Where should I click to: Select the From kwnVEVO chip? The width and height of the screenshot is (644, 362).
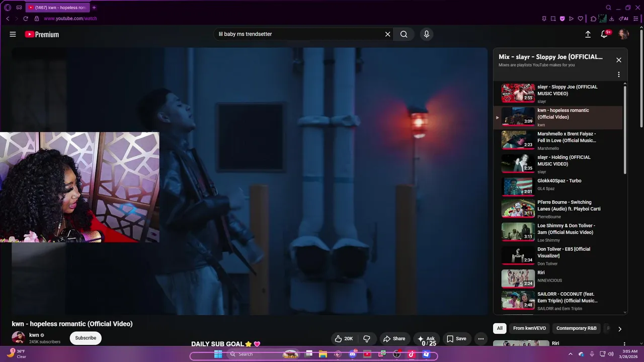(x=529, y=328)
